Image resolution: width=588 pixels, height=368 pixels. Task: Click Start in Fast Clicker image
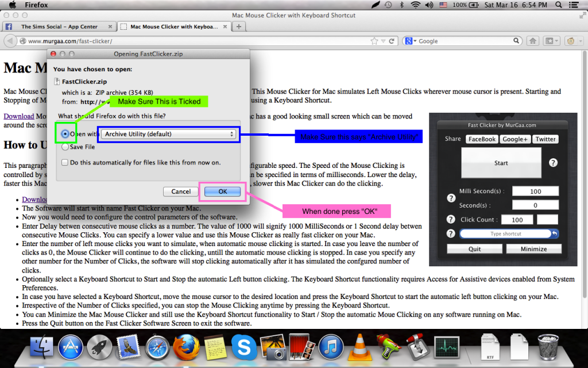pyautogui.click(x=501, y=163)
